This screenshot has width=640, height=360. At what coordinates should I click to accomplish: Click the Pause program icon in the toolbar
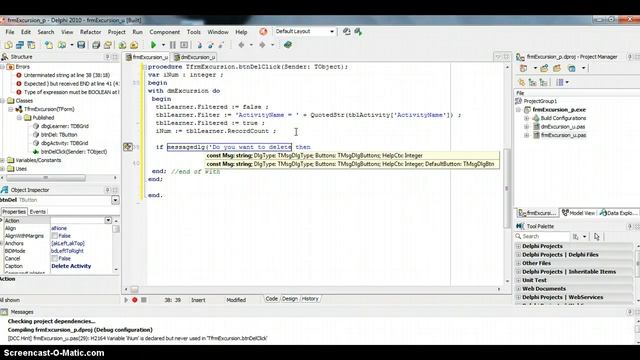pos(173,45)
